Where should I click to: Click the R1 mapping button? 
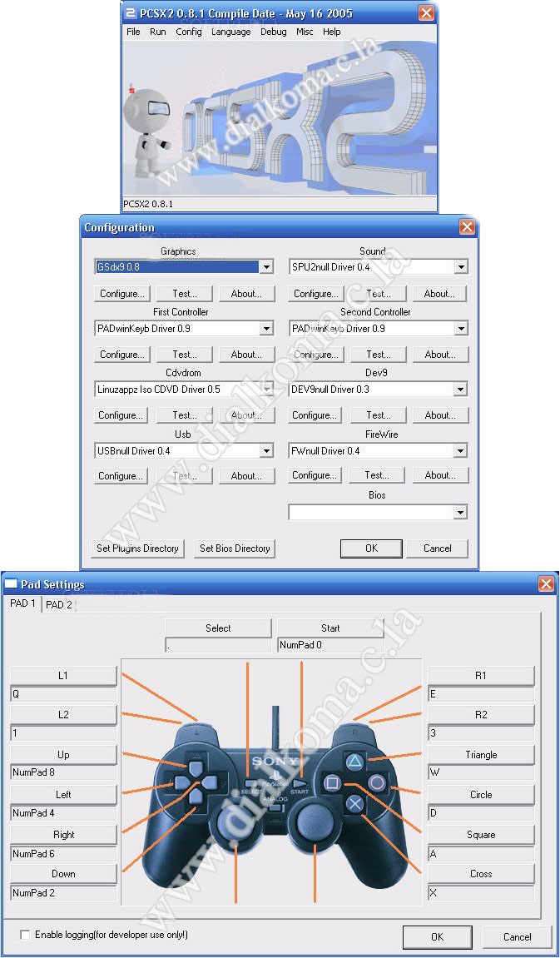click(x=481, y=677)
